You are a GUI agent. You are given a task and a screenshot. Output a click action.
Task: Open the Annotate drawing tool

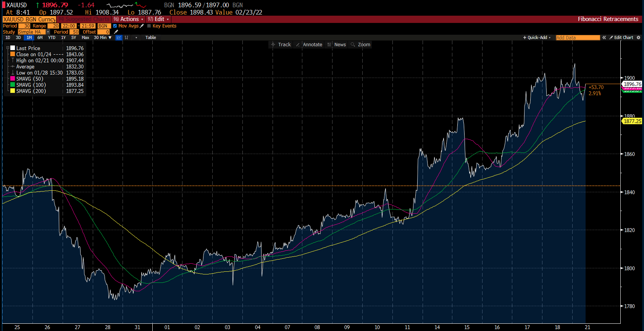pos(309,45)
